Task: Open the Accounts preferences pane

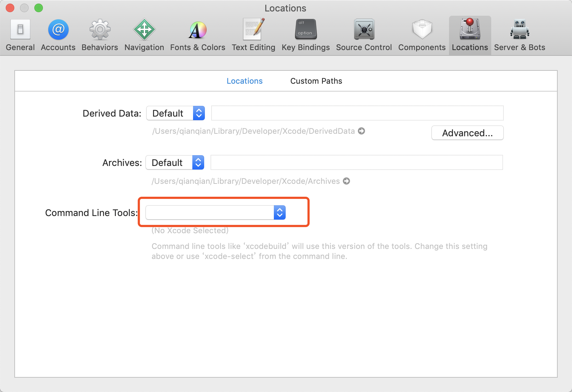Action: [58, 35]
